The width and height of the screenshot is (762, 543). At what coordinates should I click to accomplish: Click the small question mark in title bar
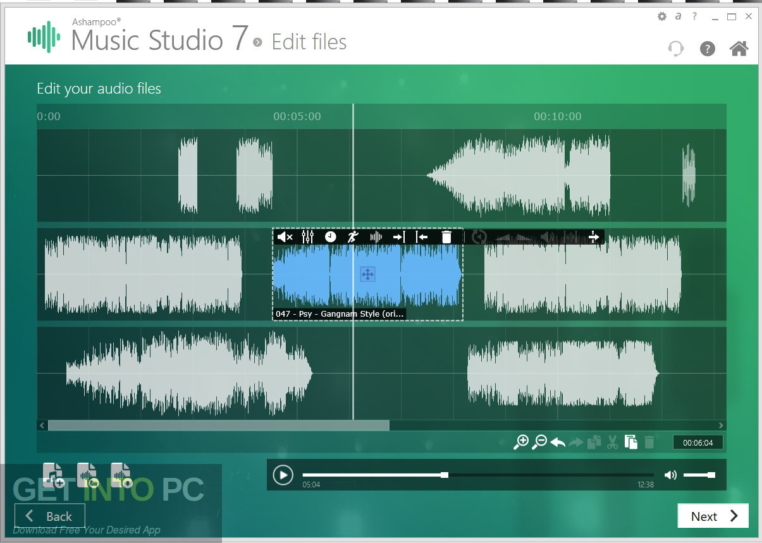(x=694, y=17)
